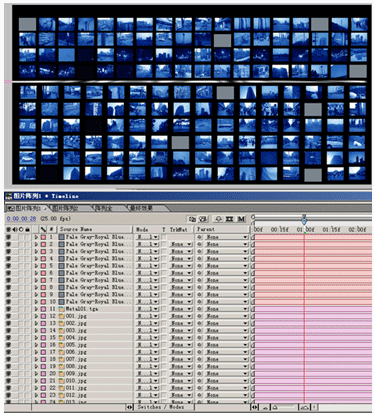374x413 pixels.
Task: Click the zoom in timeline mountain icon
Action: click(304, 407)
